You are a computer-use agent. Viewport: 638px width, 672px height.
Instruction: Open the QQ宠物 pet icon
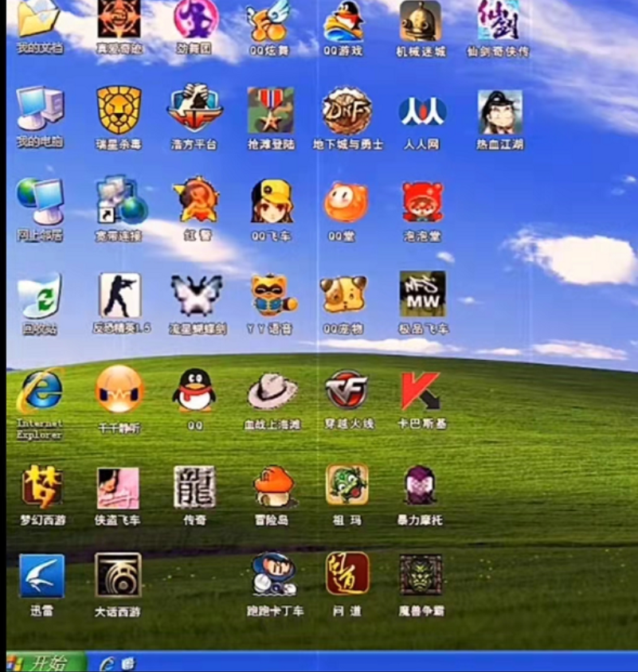point(343,295)
